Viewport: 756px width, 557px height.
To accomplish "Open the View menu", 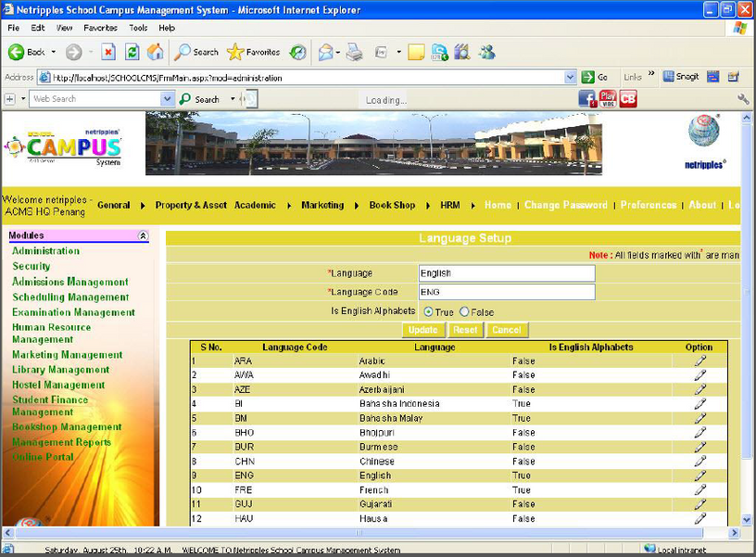I will coord(64,28).
